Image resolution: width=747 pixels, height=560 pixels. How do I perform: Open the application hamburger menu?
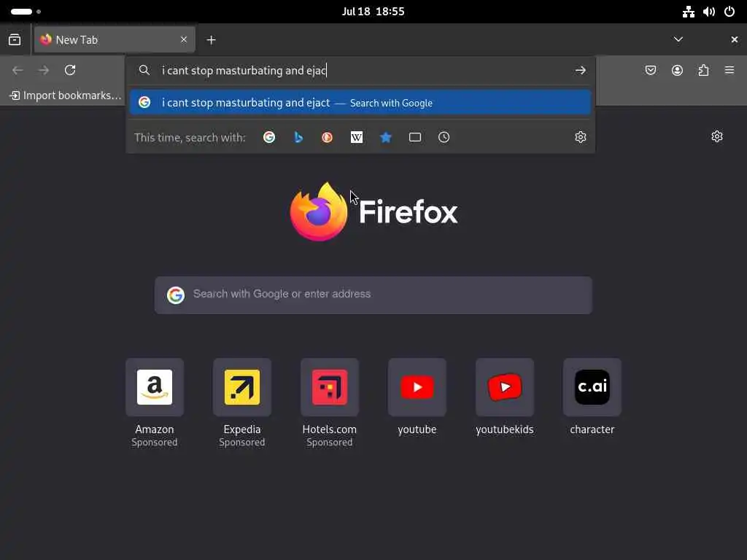(729, 71)
